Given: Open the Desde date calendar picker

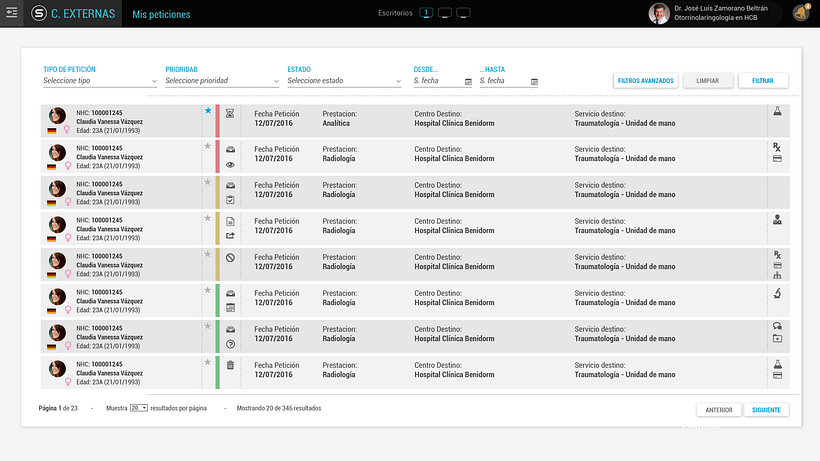Looking at the screenshot, I should (468, 82).
